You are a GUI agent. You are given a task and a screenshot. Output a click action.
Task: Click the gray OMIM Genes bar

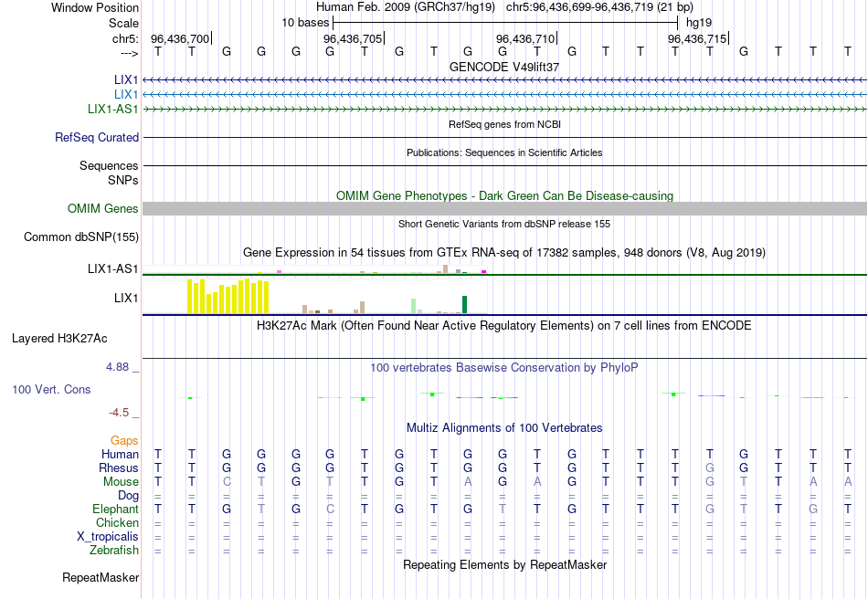(x=505, y=208)
